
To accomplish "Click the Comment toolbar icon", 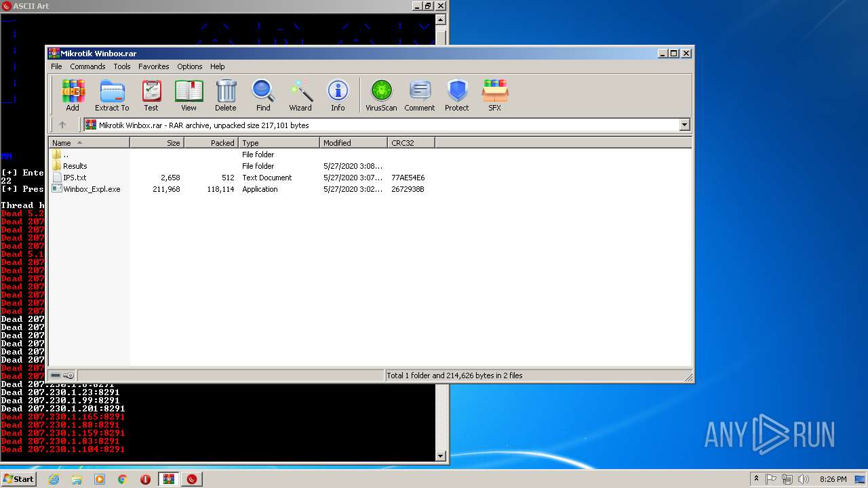I will pos(420,95).
